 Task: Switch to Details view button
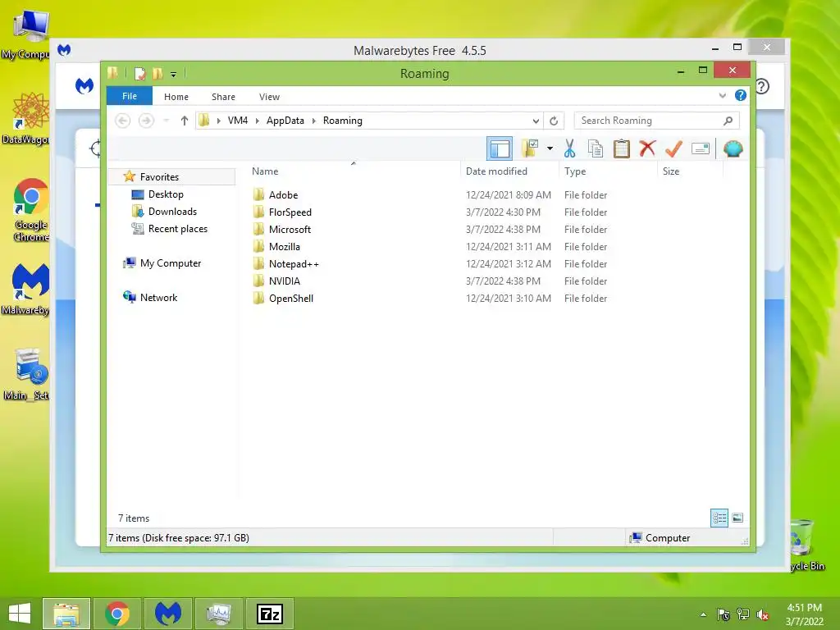tap(719, 518)
